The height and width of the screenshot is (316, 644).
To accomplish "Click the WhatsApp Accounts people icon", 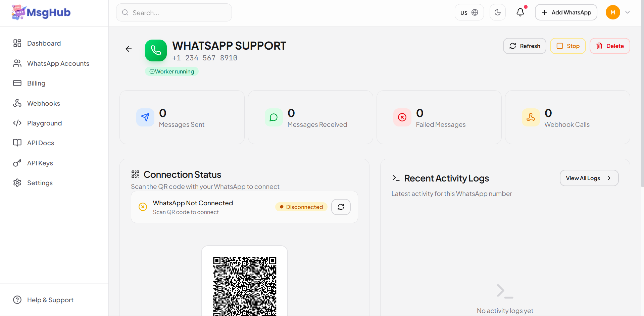I will coord(17,63).
